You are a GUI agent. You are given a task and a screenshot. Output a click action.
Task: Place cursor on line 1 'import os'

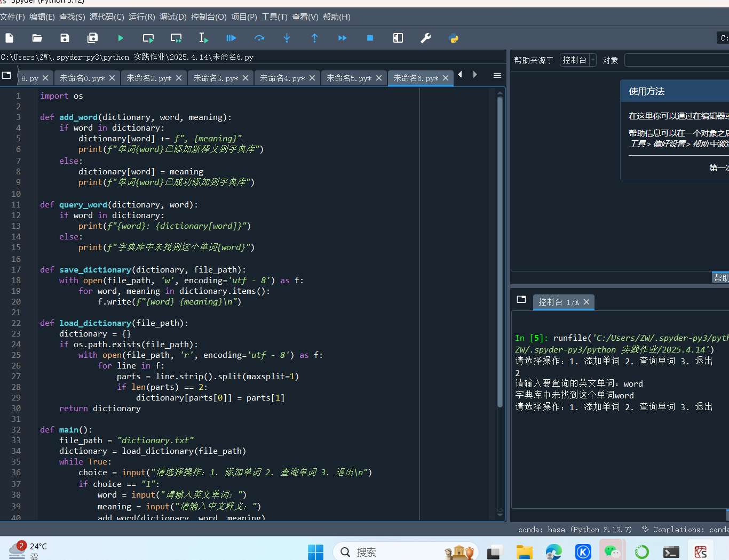click(x=61, y=96)
